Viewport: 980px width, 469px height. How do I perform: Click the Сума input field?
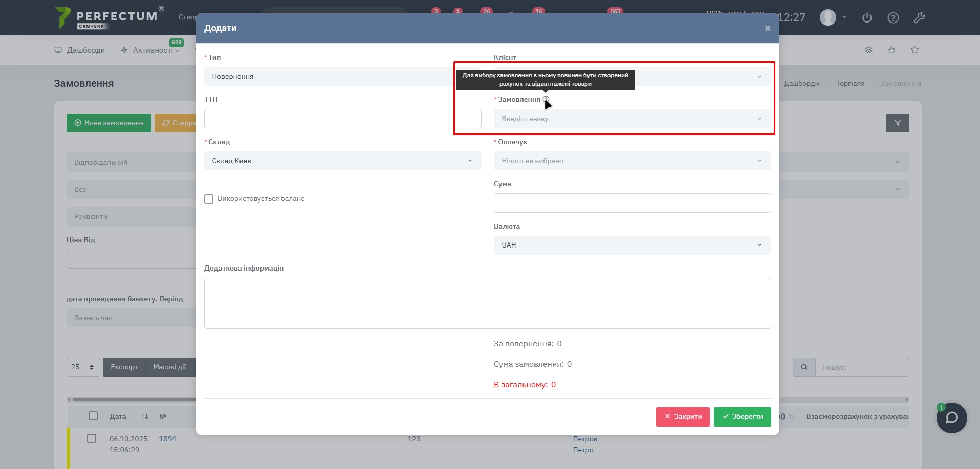631,203
